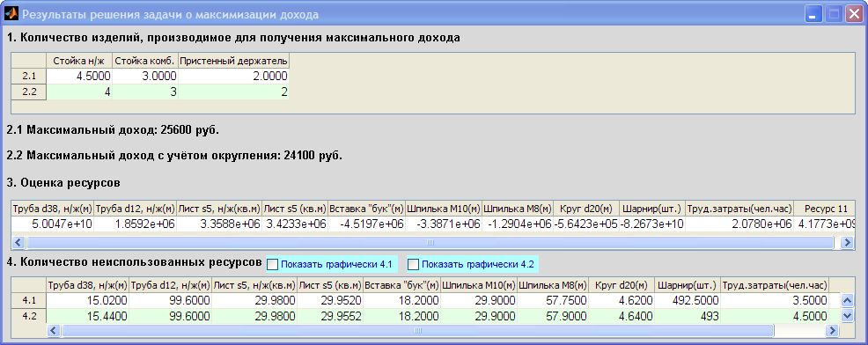Viewport: 868px width, 345px height.
Task: Click resource value 3.3588e+06
Action: [x=219, y=224]
